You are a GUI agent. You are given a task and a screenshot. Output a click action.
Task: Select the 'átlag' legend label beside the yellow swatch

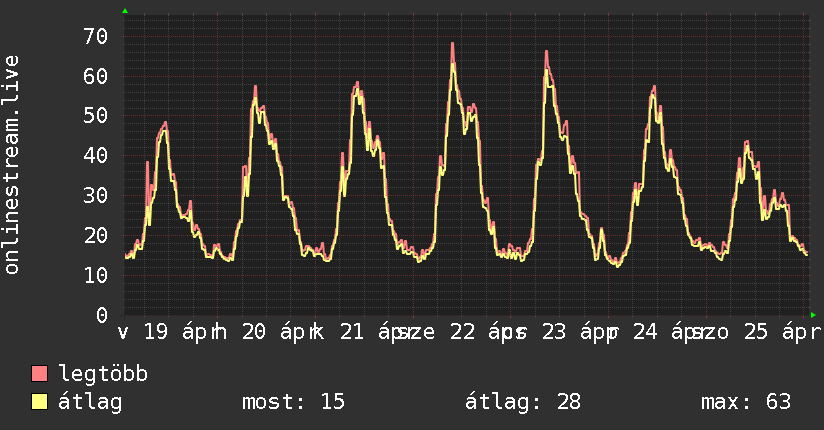point(90,402)
